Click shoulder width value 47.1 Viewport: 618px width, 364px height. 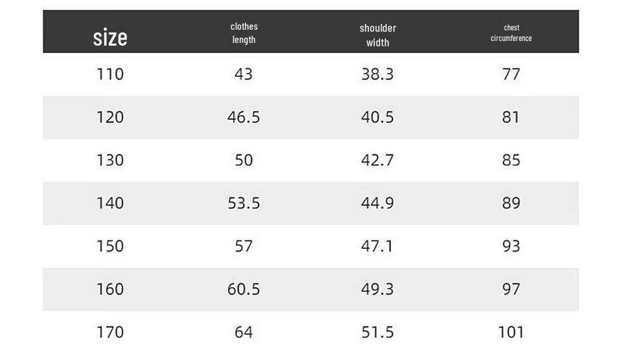click(377, 246)
